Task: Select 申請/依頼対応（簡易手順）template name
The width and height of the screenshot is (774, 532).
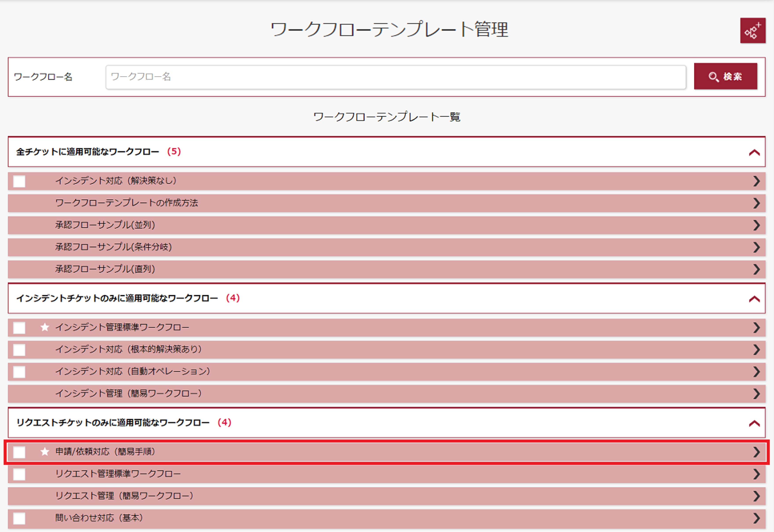Action: pos(105,451)
